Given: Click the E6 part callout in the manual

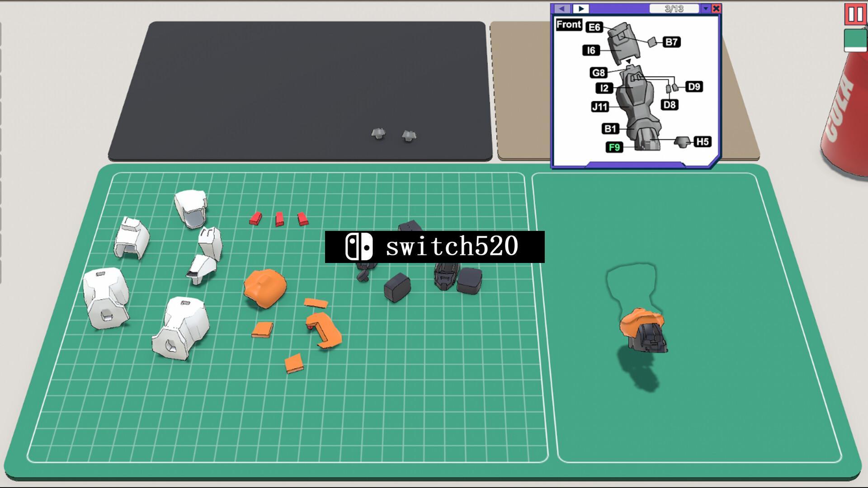Looking at the screenshot, I should 594,27.
